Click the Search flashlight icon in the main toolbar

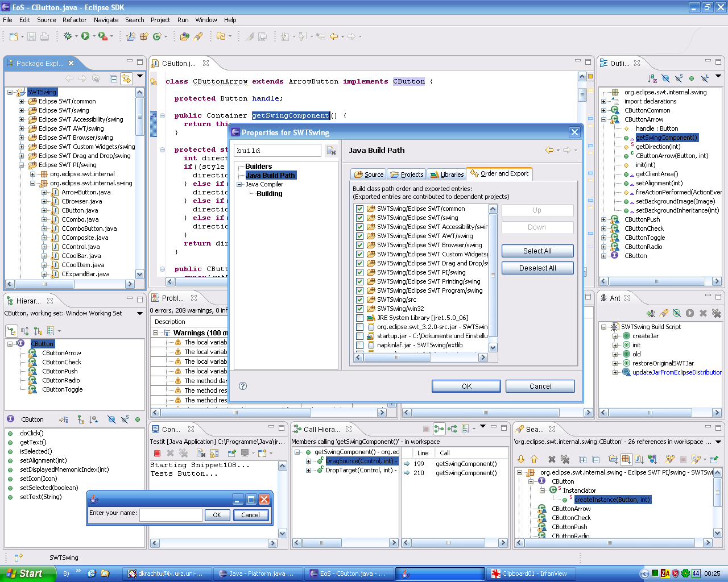click(x=198, y=36)
